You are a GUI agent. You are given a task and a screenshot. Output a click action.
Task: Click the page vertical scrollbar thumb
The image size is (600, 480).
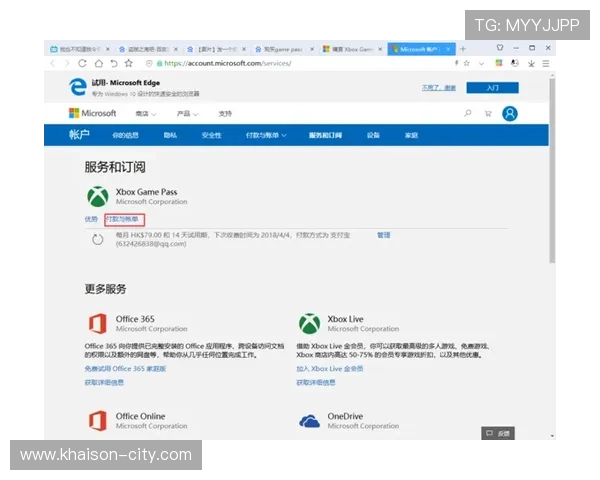(x=552, y=171)
